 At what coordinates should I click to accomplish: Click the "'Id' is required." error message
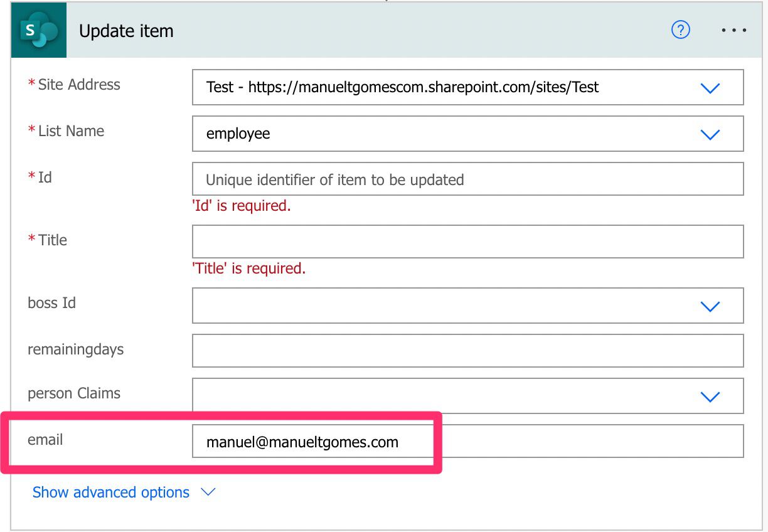click(242, 206)
